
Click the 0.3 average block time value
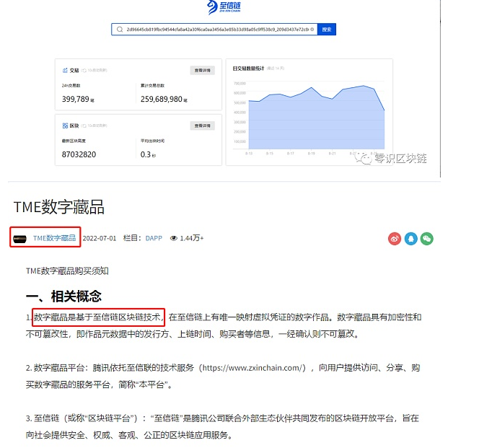tap(146, 154)
